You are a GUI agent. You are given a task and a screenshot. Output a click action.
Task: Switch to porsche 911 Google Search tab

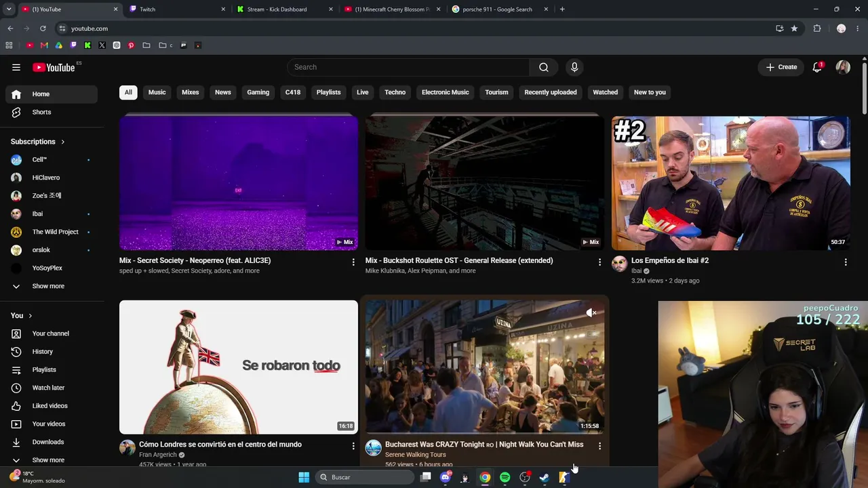(x=500, y=9)
